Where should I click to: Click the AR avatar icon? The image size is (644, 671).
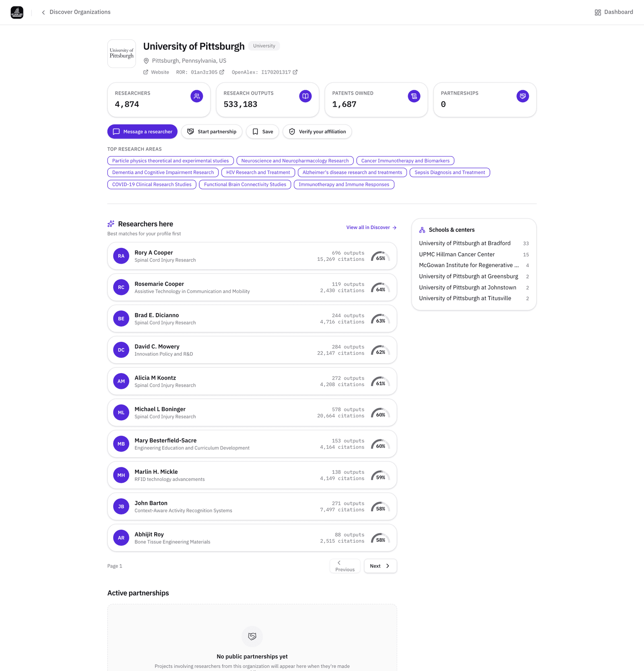(x=121, y=538)
